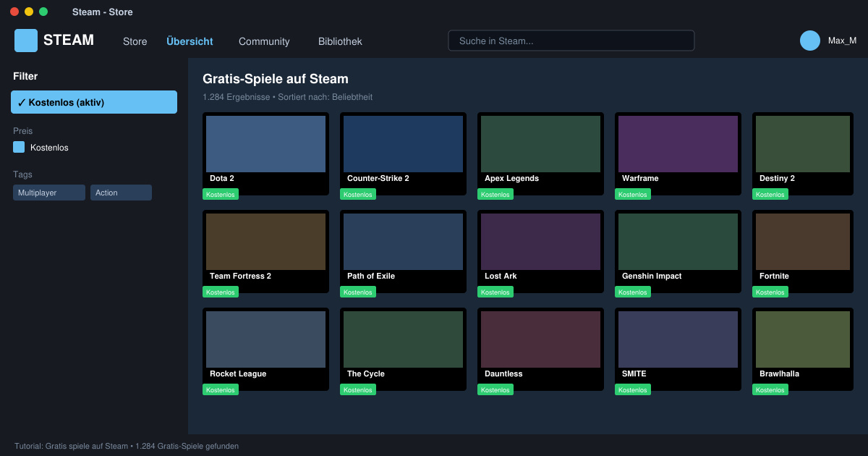This screenshot has height=456, width=868.
Task: Click the Kostenlos badge under Lost Ark
Action: point(495,292)
